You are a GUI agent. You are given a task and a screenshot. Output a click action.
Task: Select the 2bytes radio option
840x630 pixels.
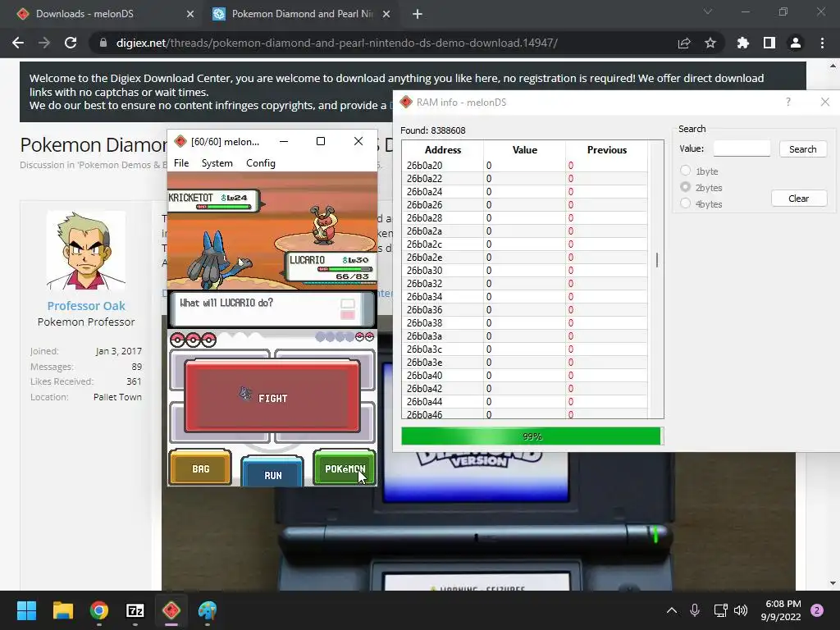point(685,187)
